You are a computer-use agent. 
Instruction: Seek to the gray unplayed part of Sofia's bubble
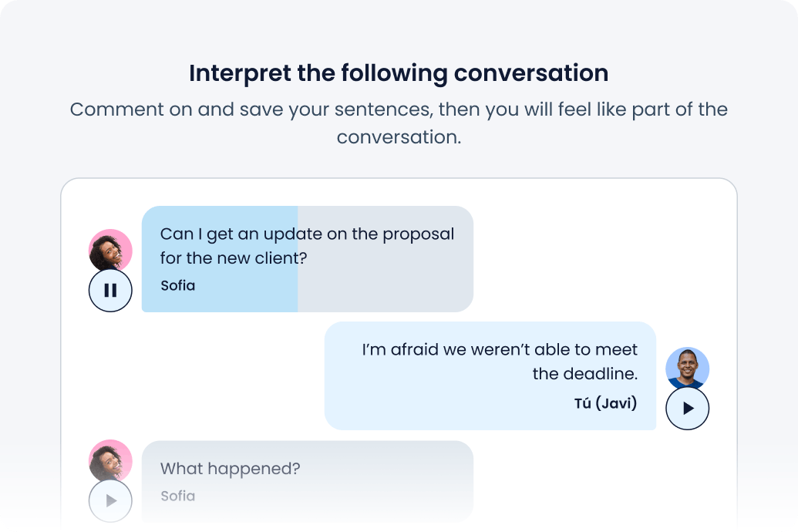tap(386, 285)
